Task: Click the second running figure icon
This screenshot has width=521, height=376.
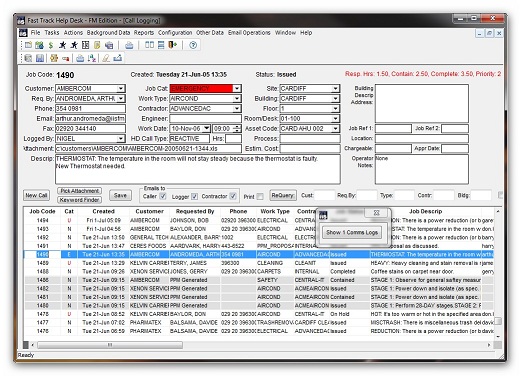Action: [74, 45]
